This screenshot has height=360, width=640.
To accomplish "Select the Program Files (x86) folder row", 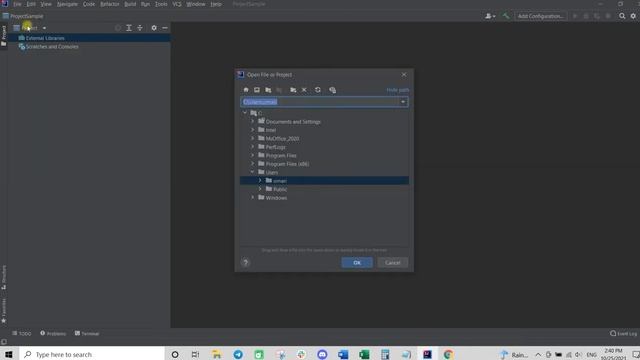I will 324,164.
